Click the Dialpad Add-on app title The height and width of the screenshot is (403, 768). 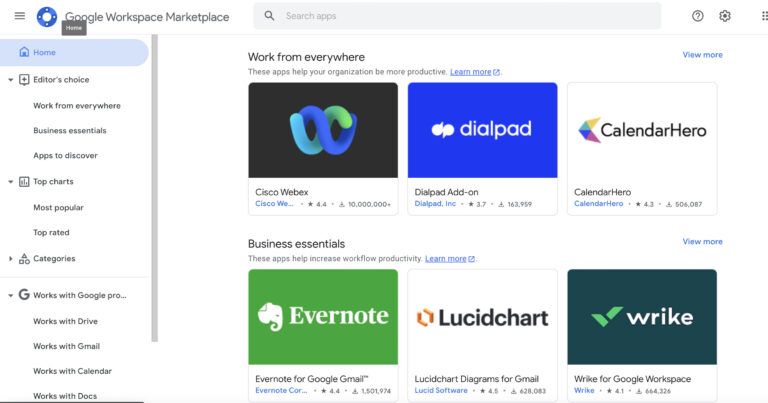tap(446, 192)
